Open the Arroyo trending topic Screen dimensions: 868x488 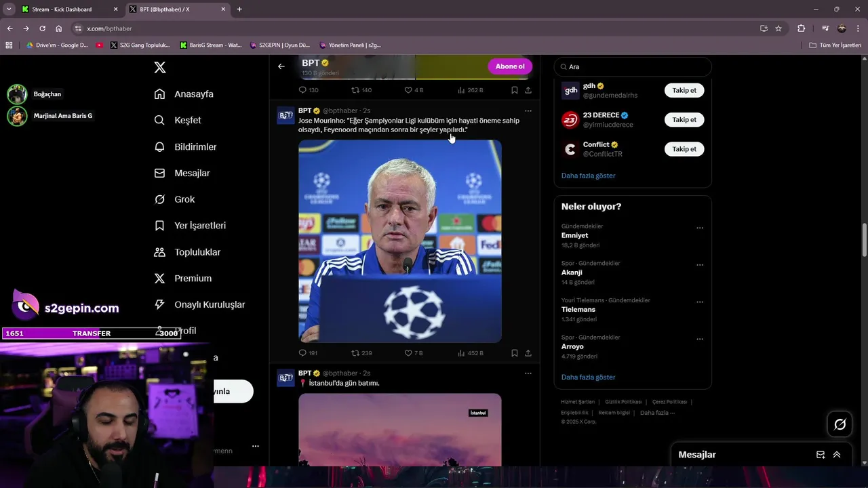click(633, 346)
